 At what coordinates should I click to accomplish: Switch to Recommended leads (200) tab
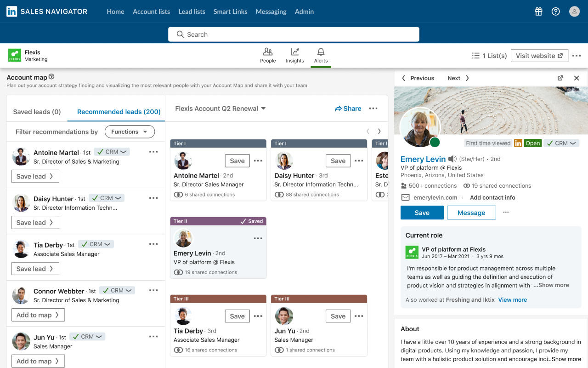coord(119,112)
